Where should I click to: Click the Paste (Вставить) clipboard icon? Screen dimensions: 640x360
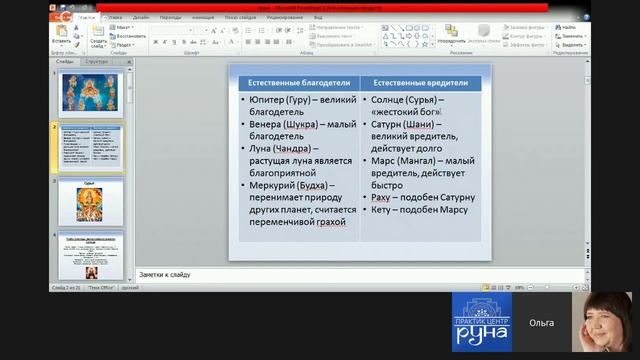pyautogui.click(x=62, y=31)
